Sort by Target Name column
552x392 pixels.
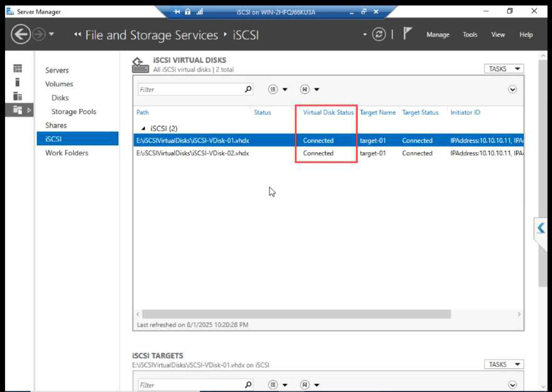pyautogui.click(x=377, y=112)
